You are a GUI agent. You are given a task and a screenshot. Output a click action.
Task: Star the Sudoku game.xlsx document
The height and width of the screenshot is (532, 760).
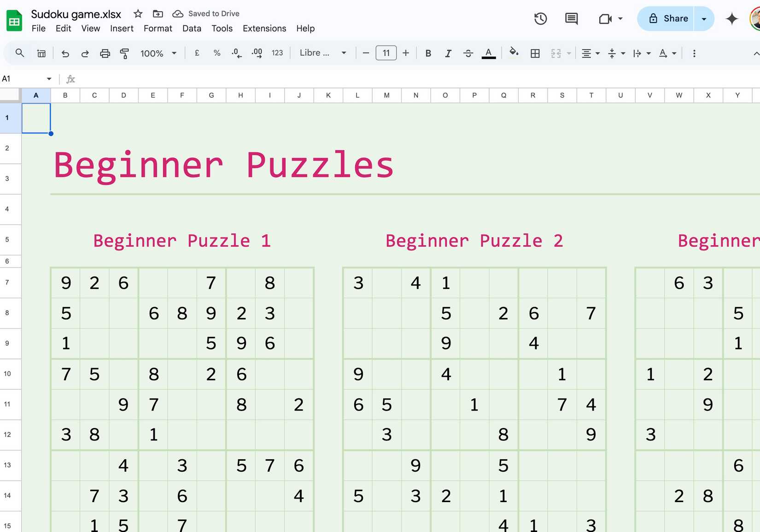pos(138,14)
